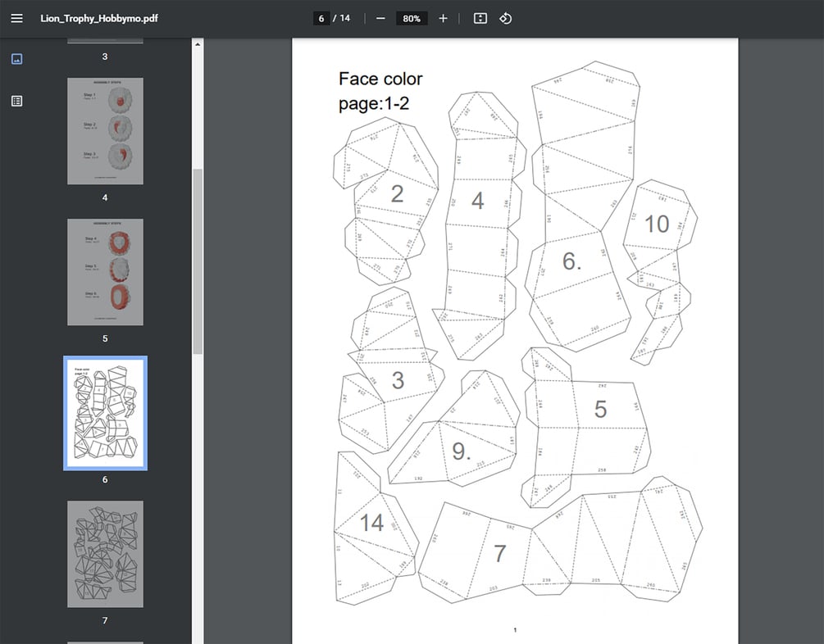Click the thumbnail label '5'

105,339
